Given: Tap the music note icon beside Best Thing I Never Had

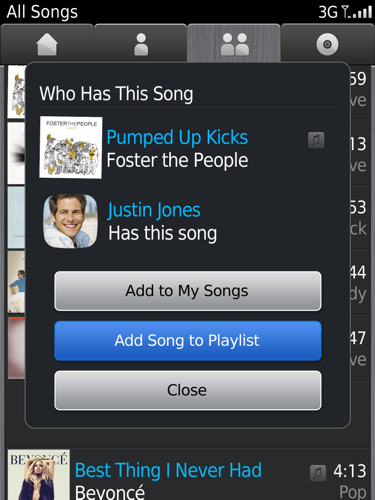Looking at the screenshot, I should tap(318, 473).
